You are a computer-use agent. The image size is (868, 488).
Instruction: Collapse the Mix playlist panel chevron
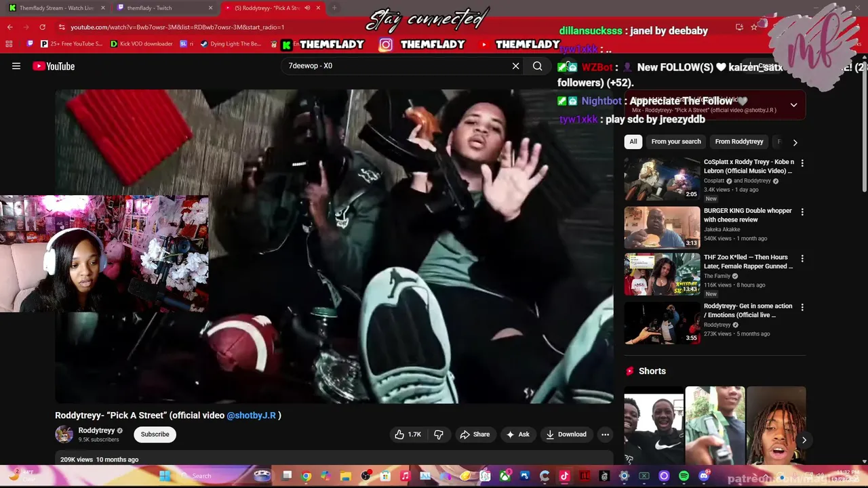(x=793, y=105)
